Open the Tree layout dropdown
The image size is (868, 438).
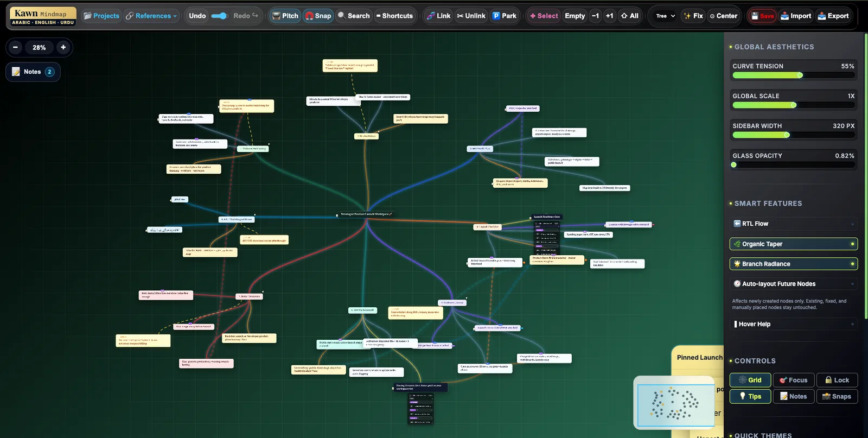tap(665, 16)
